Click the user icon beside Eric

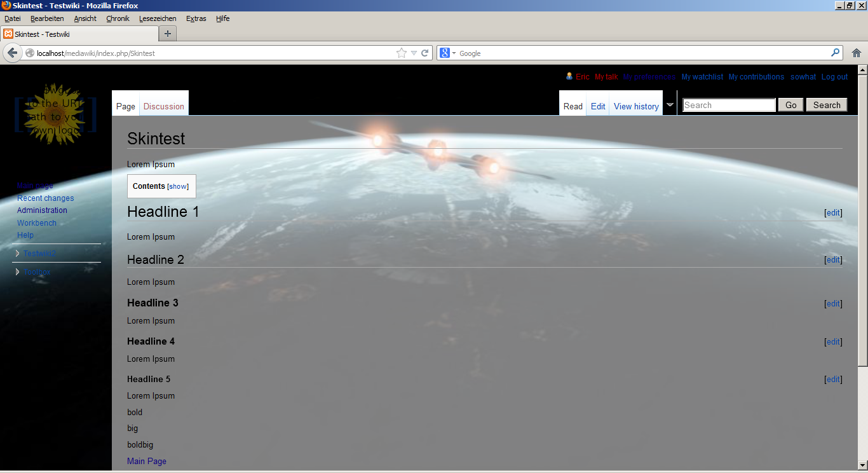point(569,76)
